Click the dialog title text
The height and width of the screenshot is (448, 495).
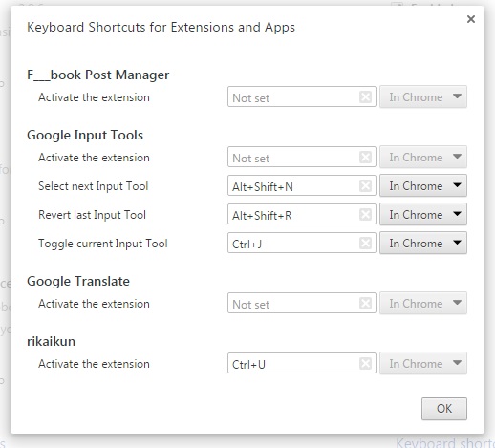pos(161,28)
